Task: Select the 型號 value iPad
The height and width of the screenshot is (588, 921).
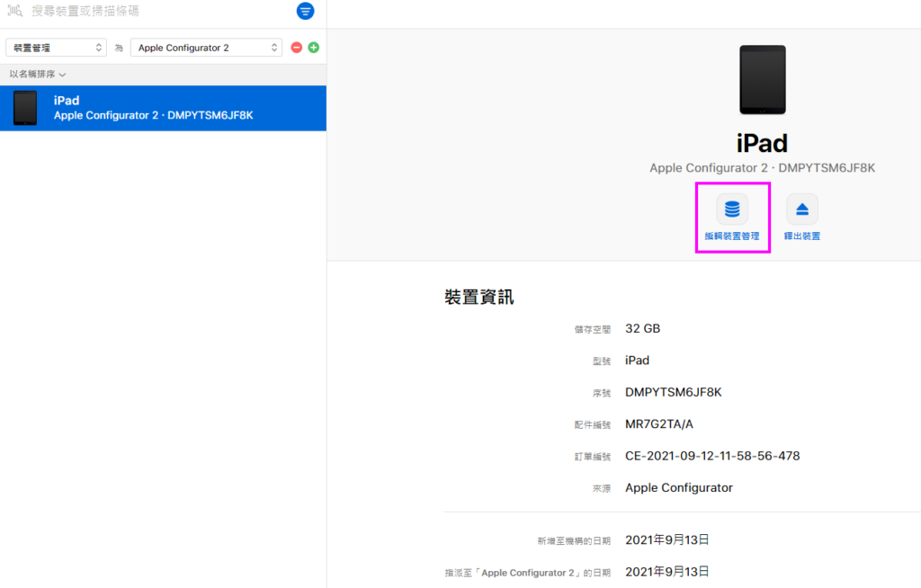Action: 638,361
